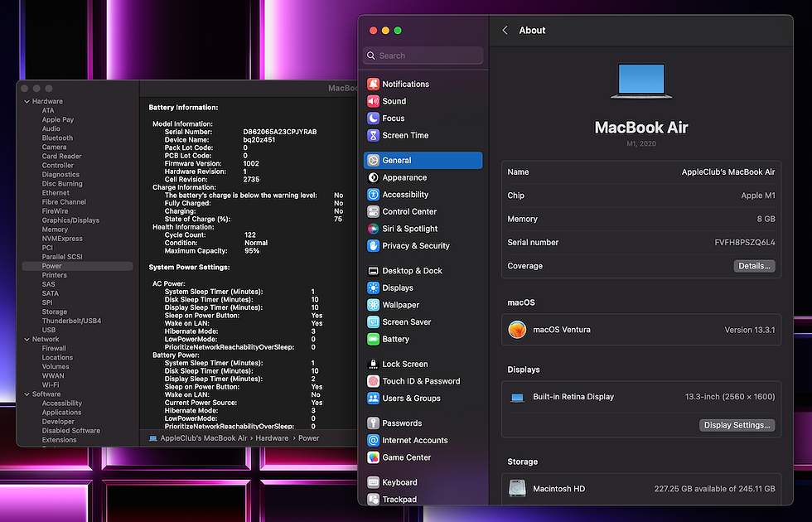
Task: Select the Accessibility icon
Action: pyautogui.click(x=373, y=195)
